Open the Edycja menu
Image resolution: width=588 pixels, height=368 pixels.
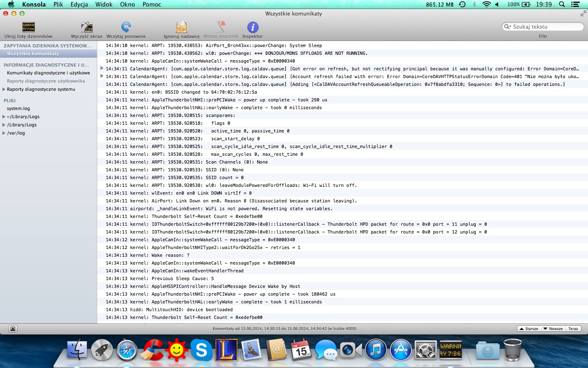pos(79,4)
